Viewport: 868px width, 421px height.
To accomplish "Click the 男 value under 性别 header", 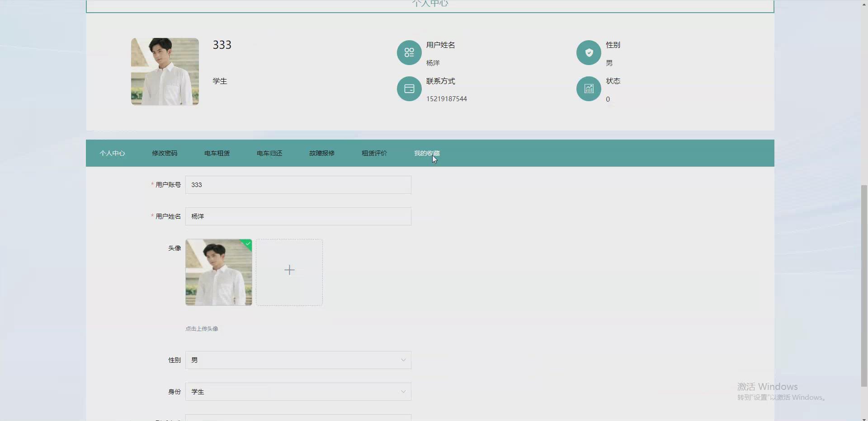I will 609,63.
